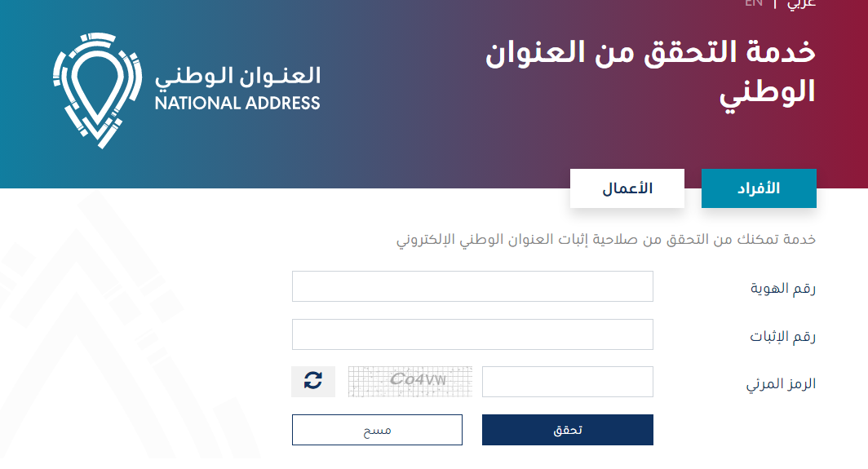Viewport: 868px width, 469px height.
Task: Focus the رقم الإثبات input field
Action: (x=473, y=334)
